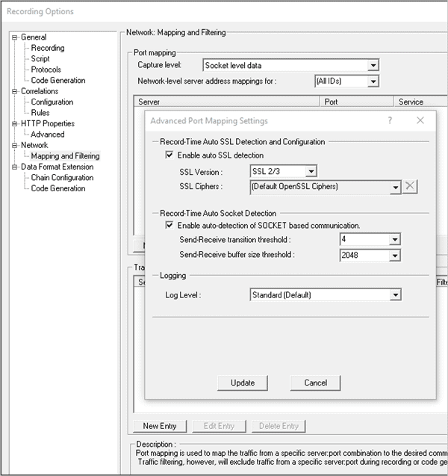The image size is (448, 476).
Task: Select Rules under Correlations
Action: pyautogui.click(x=40, y=113)
